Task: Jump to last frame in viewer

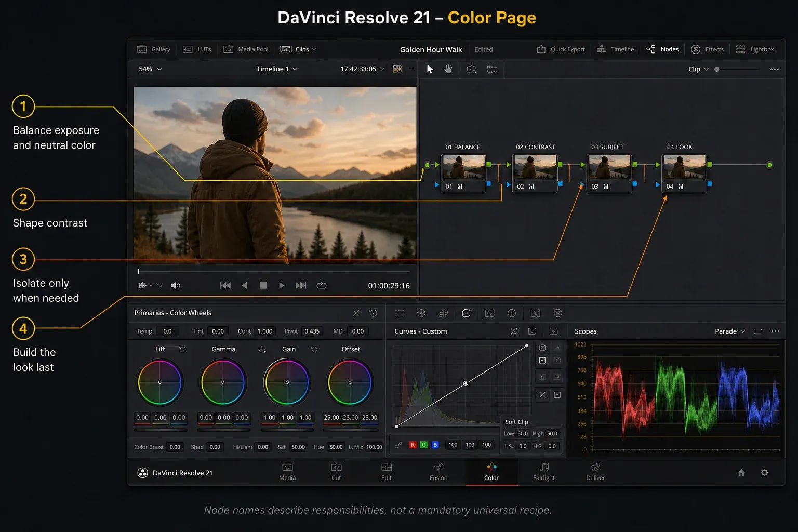Action: 301,286
